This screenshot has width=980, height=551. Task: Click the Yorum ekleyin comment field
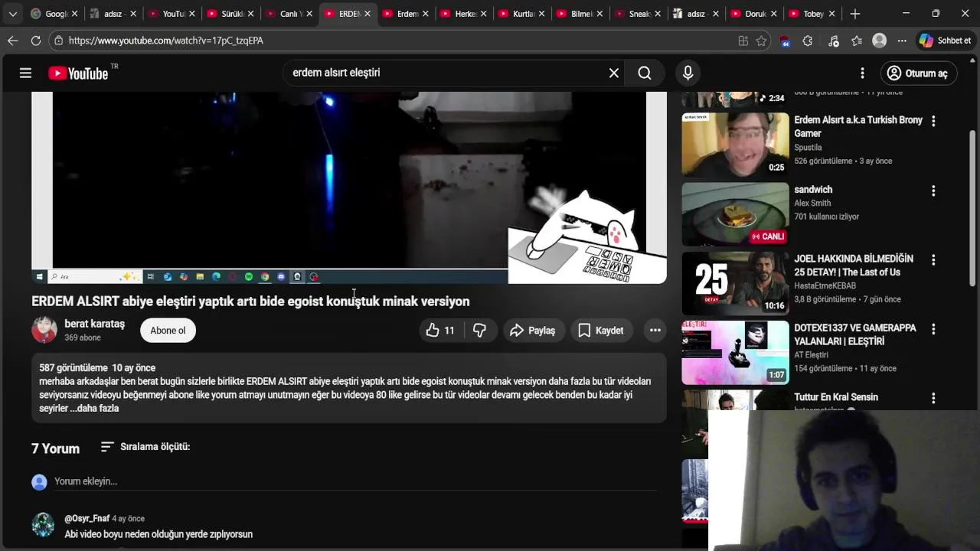(x=354, y=481)
